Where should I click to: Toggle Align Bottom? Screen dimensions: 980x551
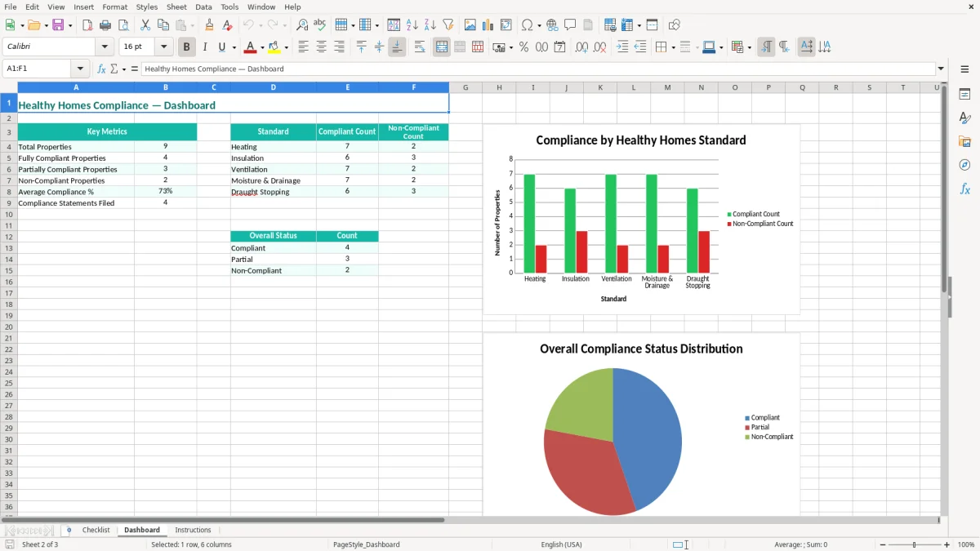coord(397,47)
